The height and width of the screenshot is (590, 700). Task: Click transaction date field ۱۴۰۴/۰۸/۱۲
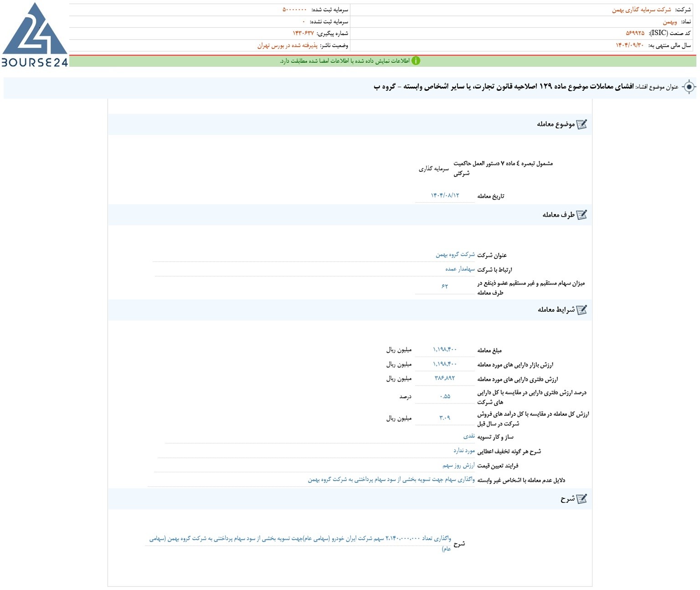445,196
